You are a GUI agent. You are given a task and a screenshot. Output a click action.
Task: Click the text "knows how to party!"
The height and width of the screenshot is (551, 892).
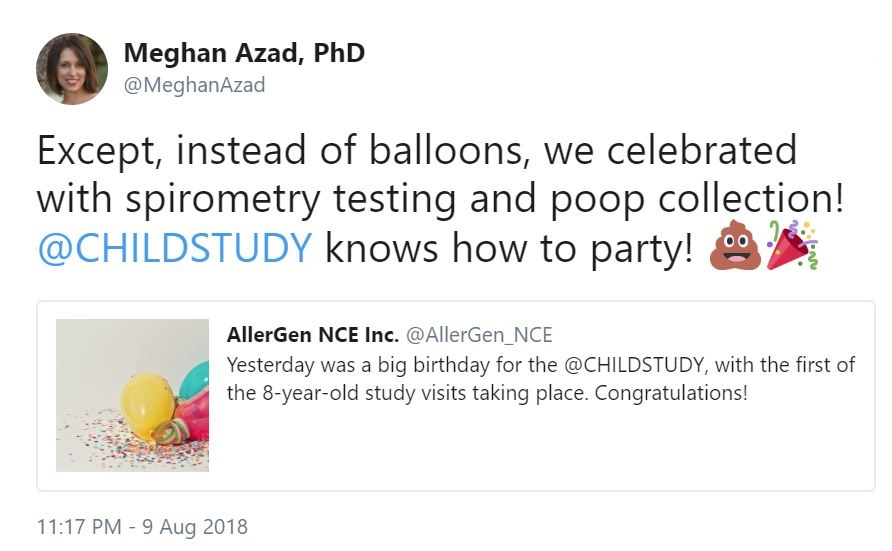coord(508,248)
